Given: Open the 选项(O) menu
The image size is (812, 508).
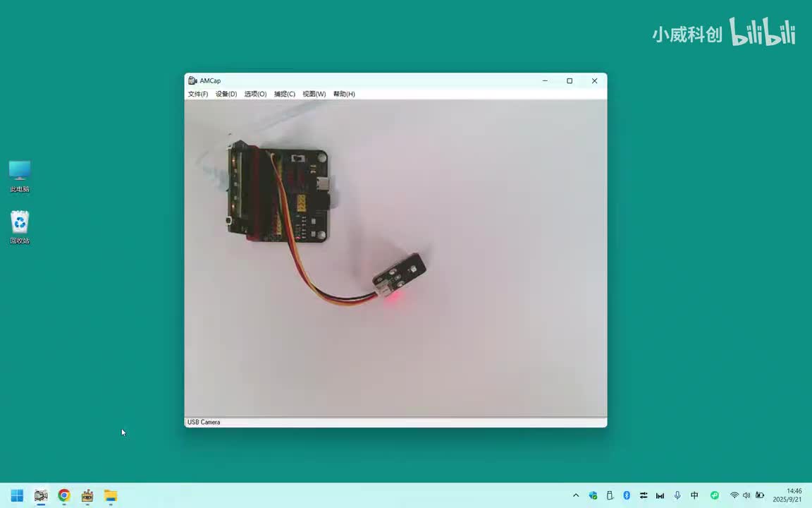Looking at the screenshot, I should click(255, 94).
